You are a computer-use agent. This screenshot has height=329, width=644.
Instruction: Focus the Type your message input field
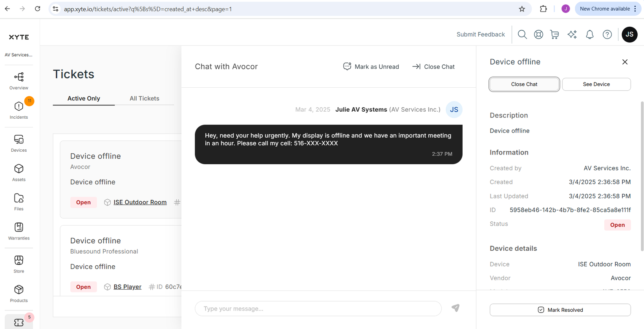(318, 309)
